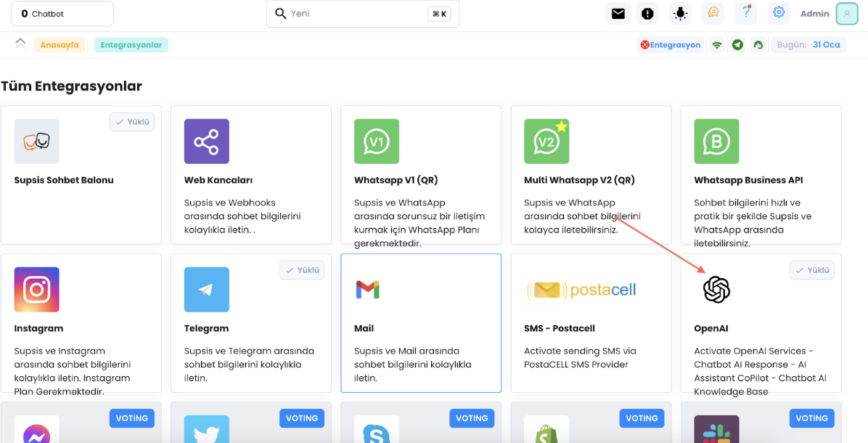The height and width of the screenshot is (443, 868).
Task: Click VOTING badge on the Shopify card
Action: click(x=642, y=418)
